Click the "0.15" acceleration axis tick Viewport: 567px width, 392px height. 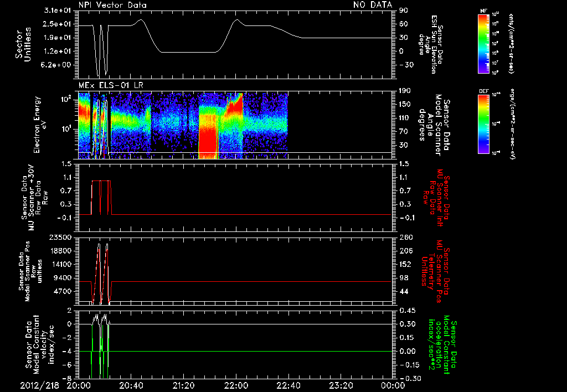407,338
